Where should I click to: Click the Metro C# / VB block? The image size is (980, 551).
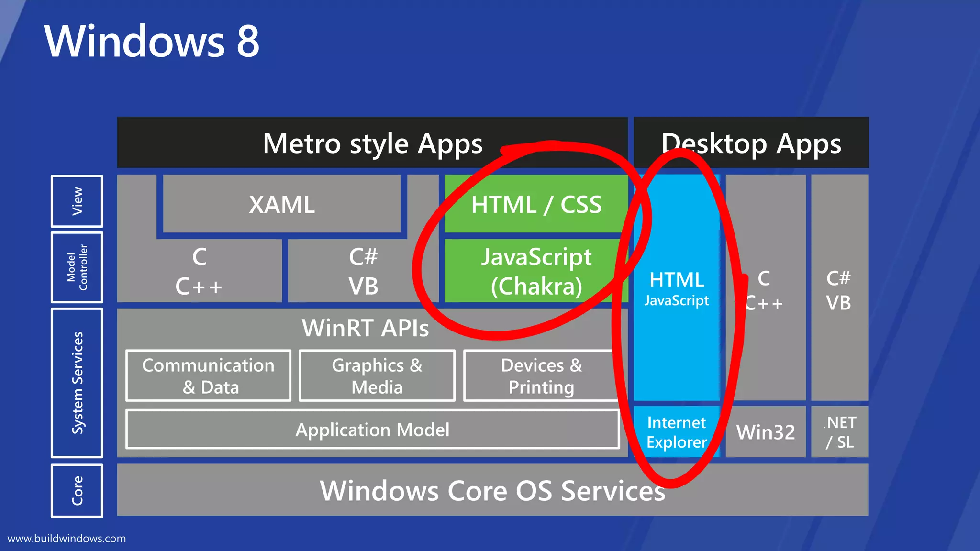click(x=363, y=271)
